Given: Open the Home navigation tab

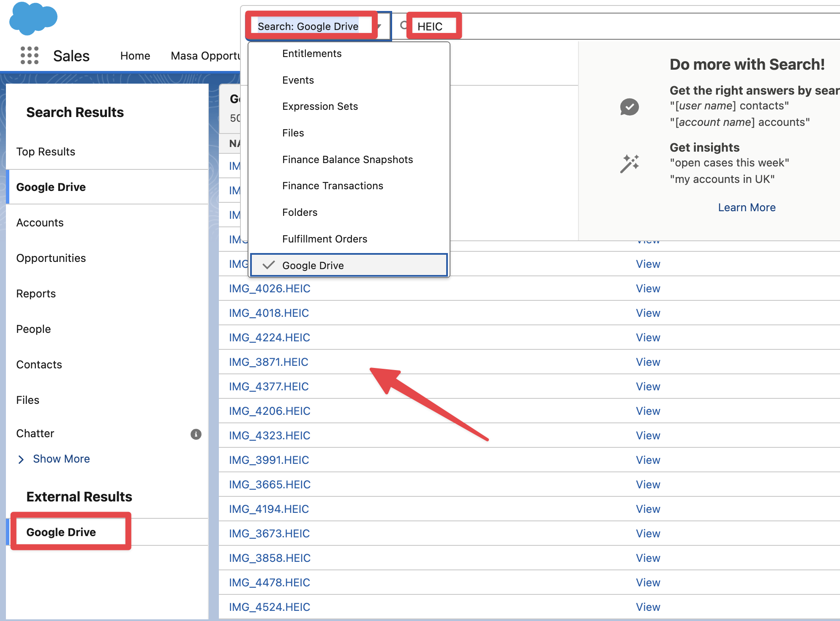Looking at the screenshot, I should 135,56.
